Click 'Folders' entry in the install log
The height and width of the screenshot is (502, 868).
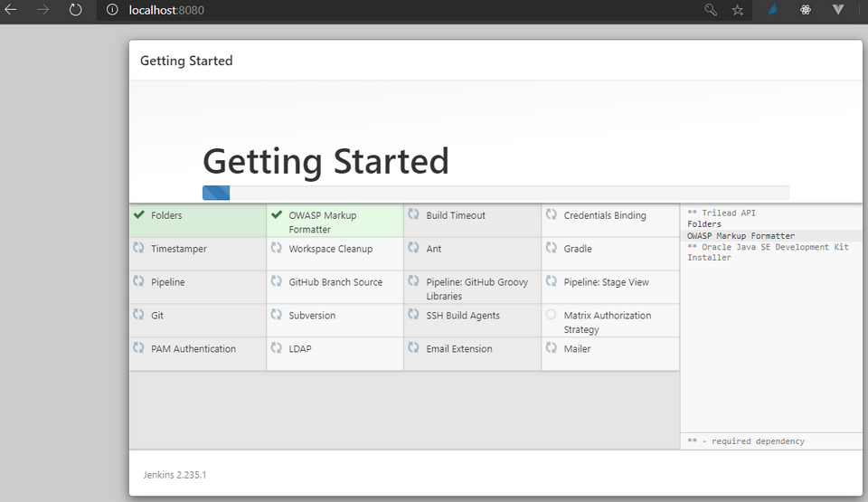(x=704, y=223)
